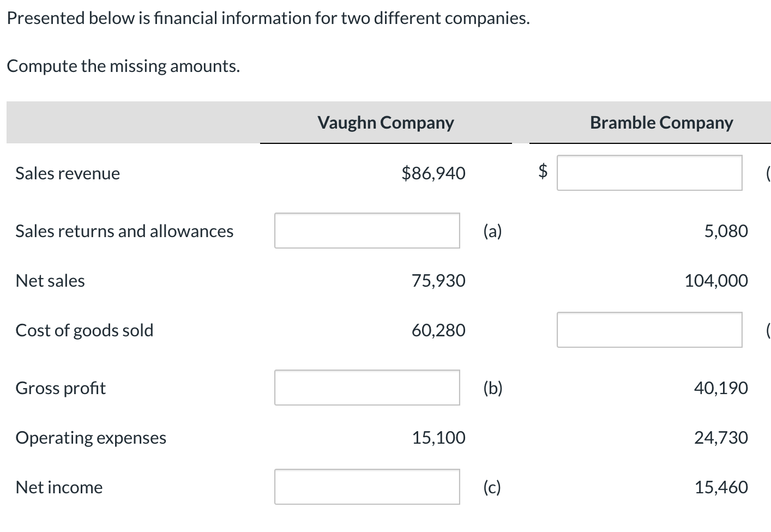Select the Vaughn Company column header

(385, 122)
